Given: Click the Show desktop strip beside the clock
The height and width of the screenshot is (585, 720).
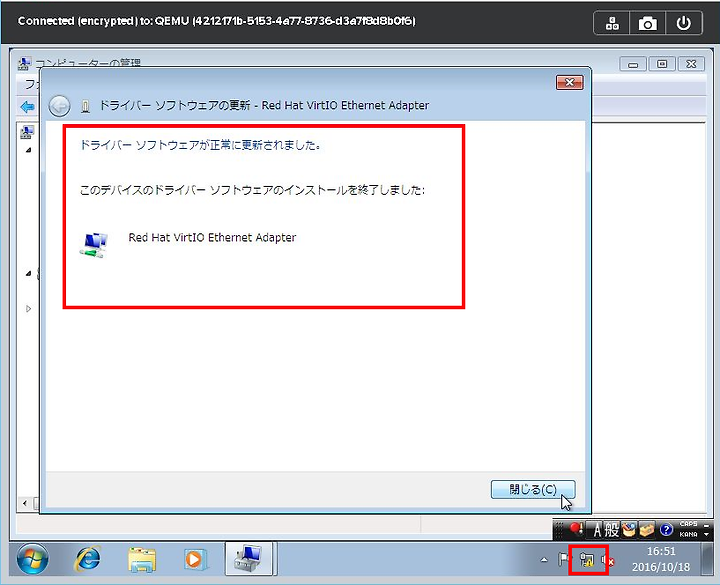Looking at the screenshot, I should (708, 559).
